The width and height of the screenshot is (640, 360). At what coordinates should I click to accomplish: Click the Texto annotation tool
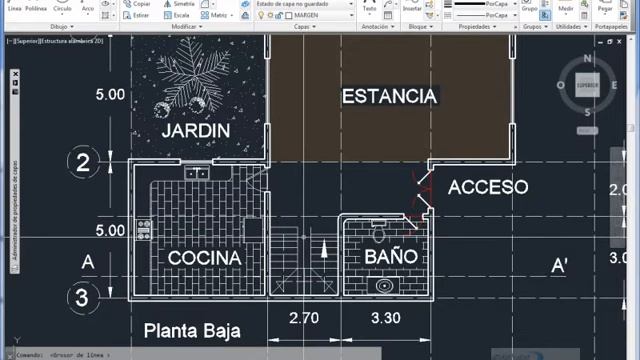pos(369,6)
